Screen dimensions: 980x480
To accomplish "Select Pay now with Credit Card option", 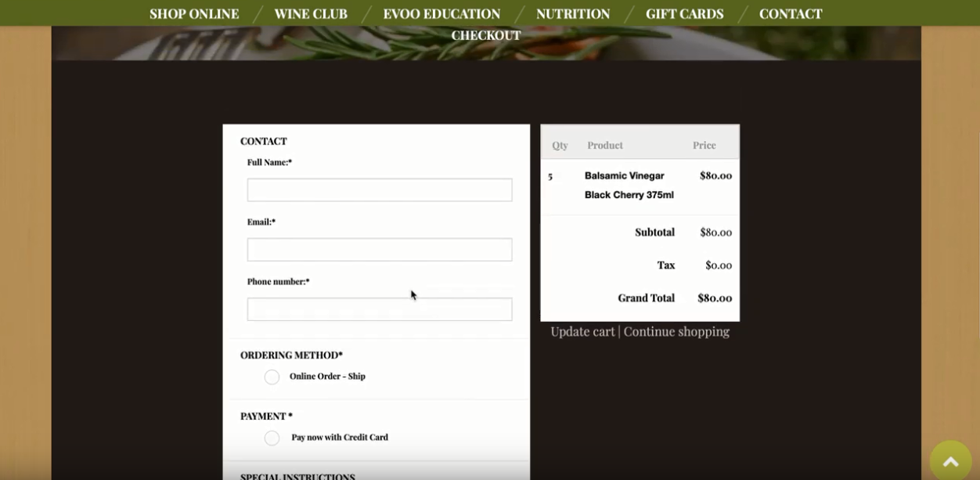I will point(272,438).
